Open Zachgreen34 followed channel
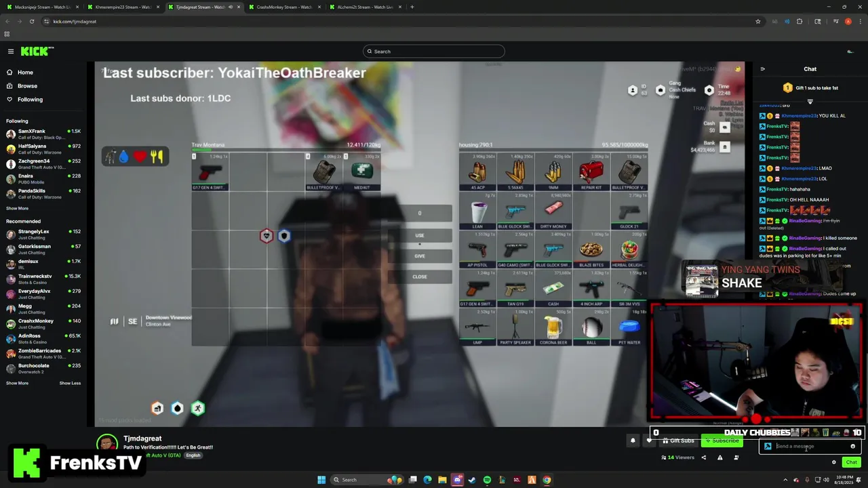 (x=43, y=163)
